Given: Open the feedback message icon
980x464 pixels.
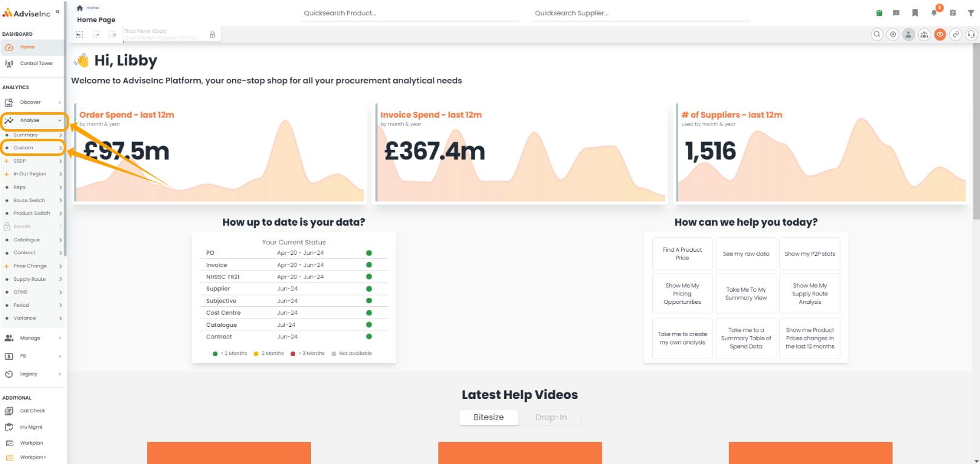Looking at the screenshot, I should pos(896,13).
